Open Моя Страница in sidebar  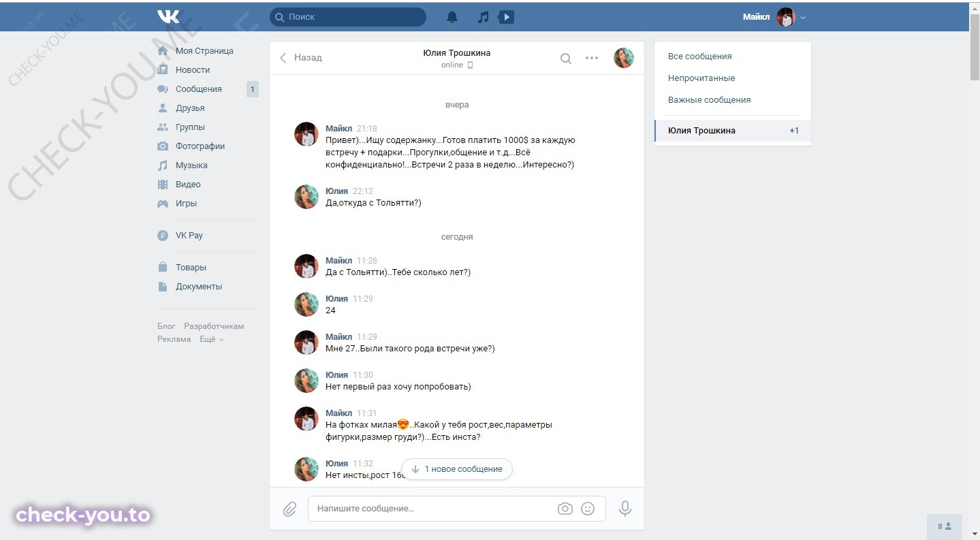coord(204,51)
